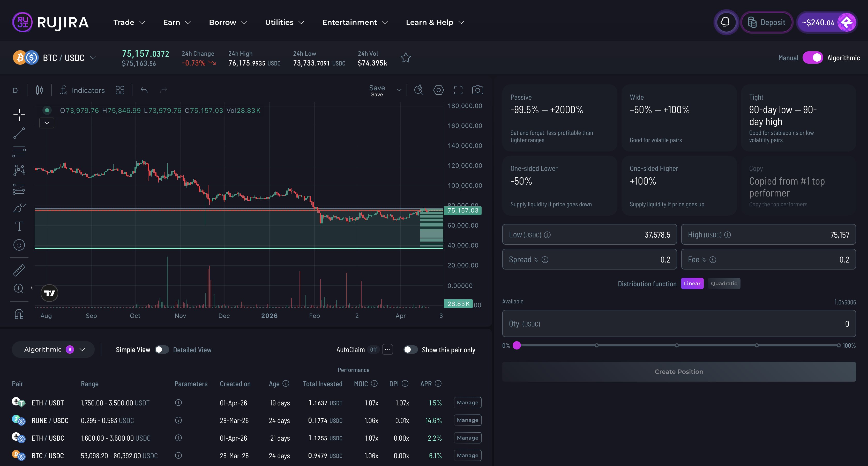
Task: Add BTC/USDC to favorites star
Action: coord(406,58)
